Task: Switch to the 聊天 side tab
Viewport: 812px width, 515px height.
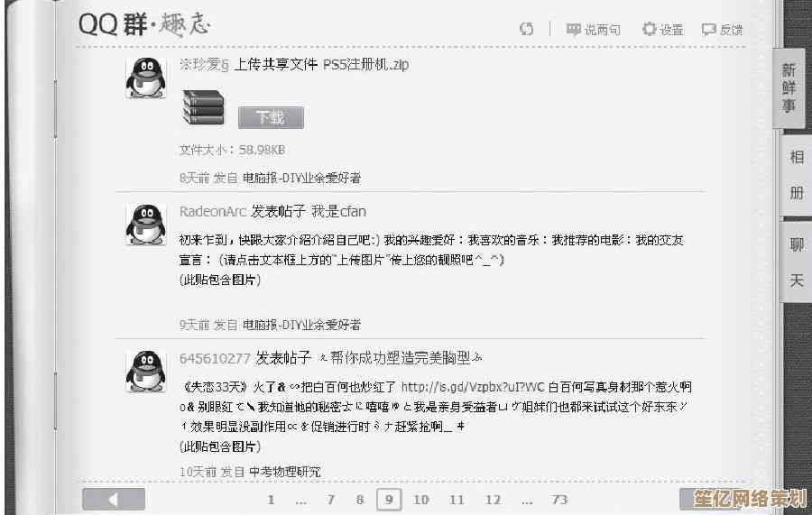Action: pos(796,262)
